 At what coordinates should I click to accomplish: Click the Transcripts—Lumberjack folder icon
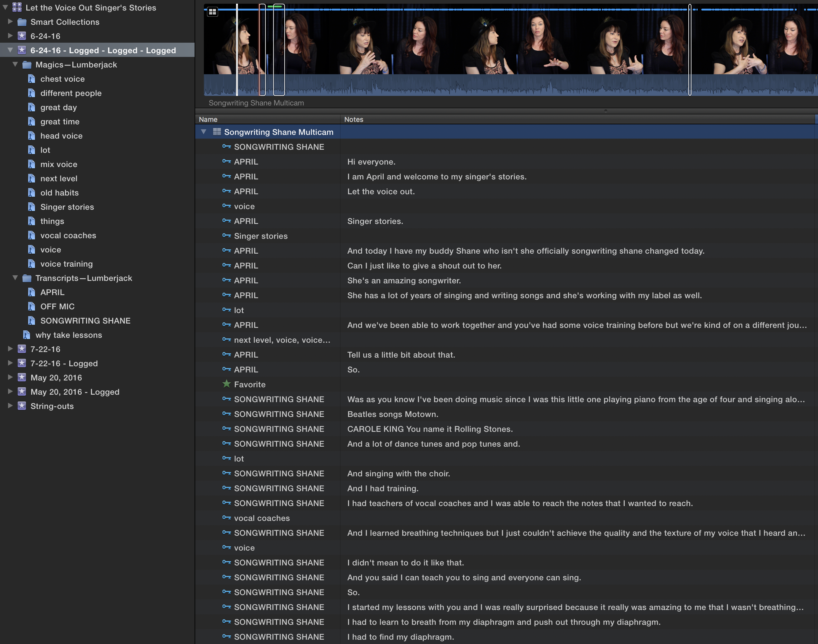pyautogui.click(x=27, y=278)
